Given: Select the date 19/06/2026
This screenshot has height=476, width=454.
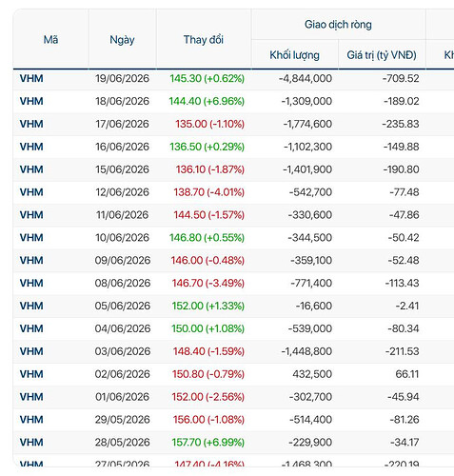Looking at the screenshot, I should (x=122, y=78).
